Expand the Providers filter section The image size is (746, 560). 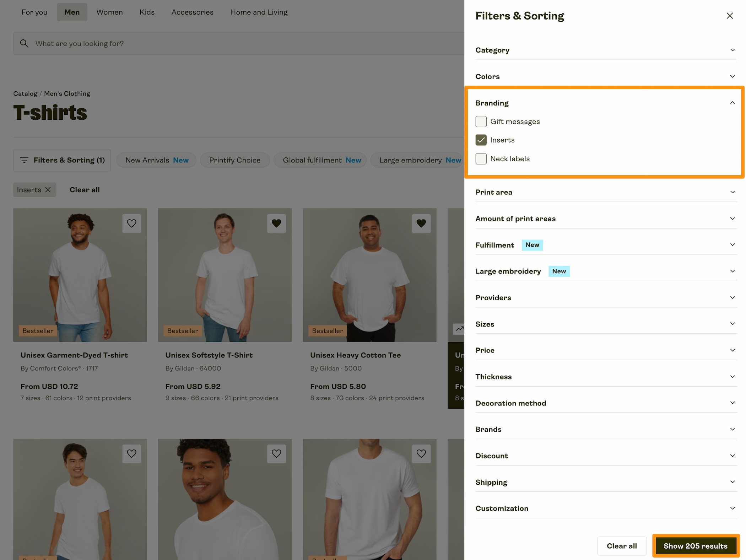(606, 298)
